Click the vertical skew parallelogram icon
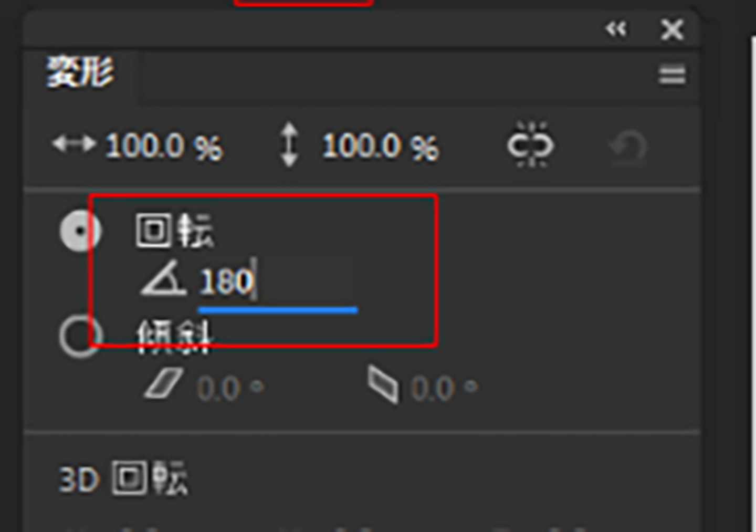This screenshot has height=532, width=756. coord(383,384)
